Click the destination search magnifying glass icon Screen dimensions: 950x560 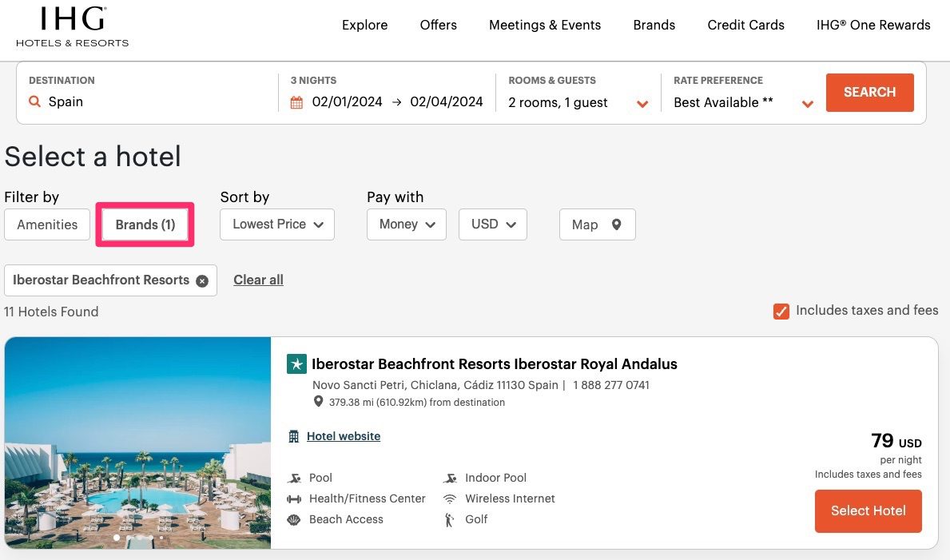click(x=35, y=101)
